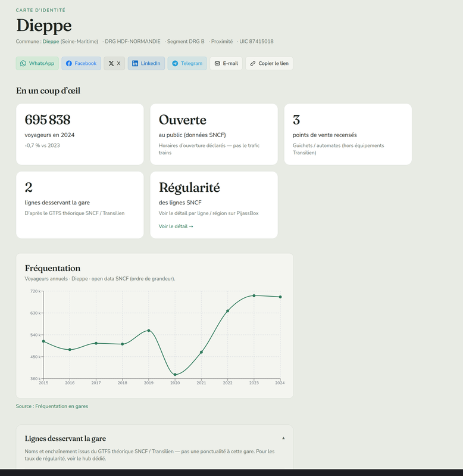
Task: Click the WhatsApp share icon
Action: point(23,63)
